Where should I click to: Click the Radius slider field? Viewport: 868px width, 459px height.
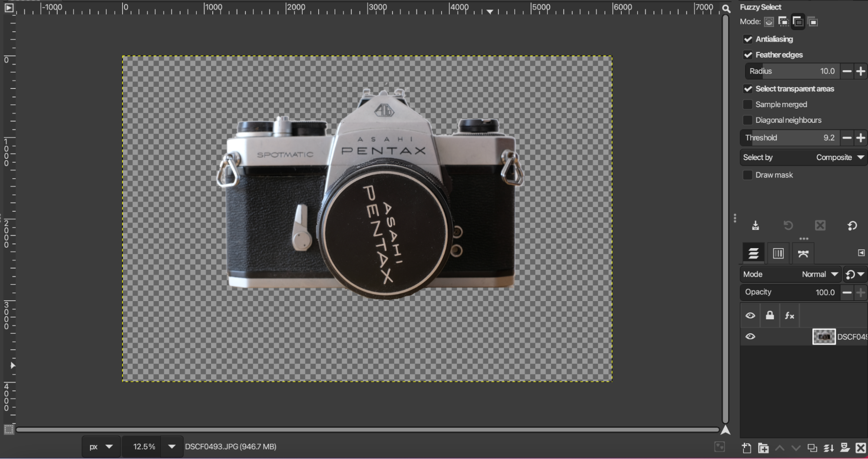tap(792, 71)
